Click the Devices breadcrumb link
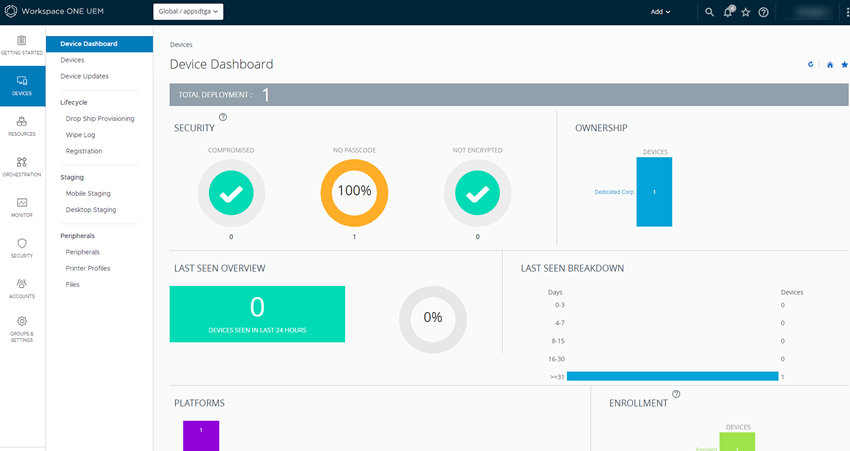The height and width of the screenshot is (451, 850). point(181,44)
